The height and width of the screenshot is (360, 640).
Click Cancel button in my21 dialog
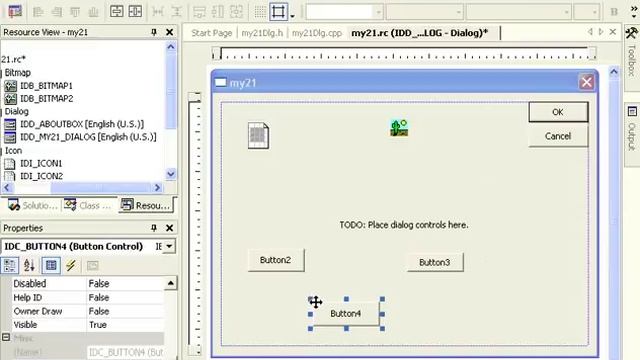pos(558,136)
